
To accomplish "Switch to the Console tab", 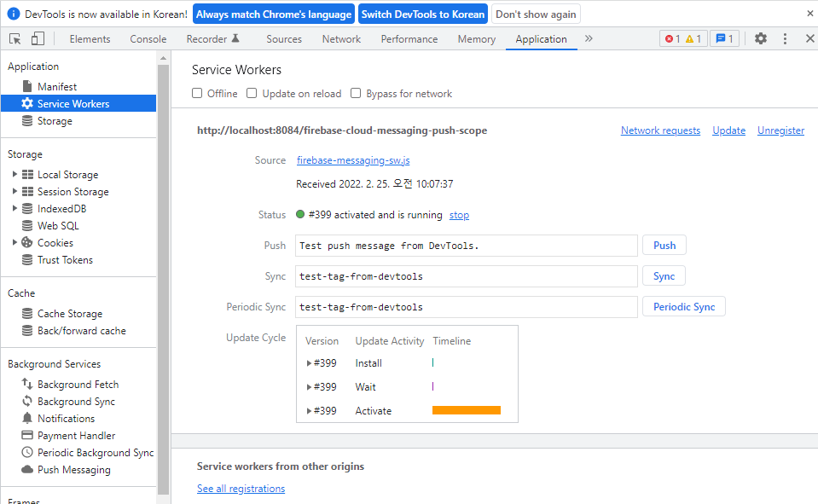I will click(x=148, y=39).
